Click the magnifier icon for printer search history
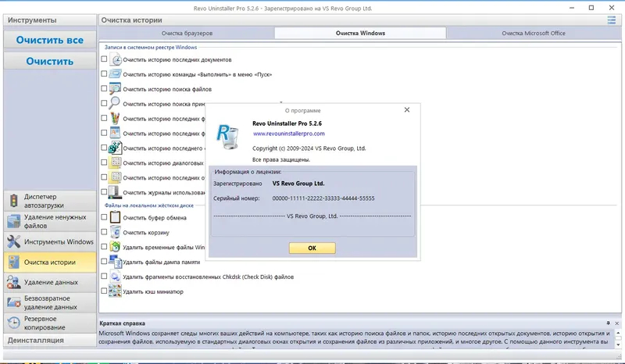The width and height of the screenshot is (625, 364). (x=115, y=103)
